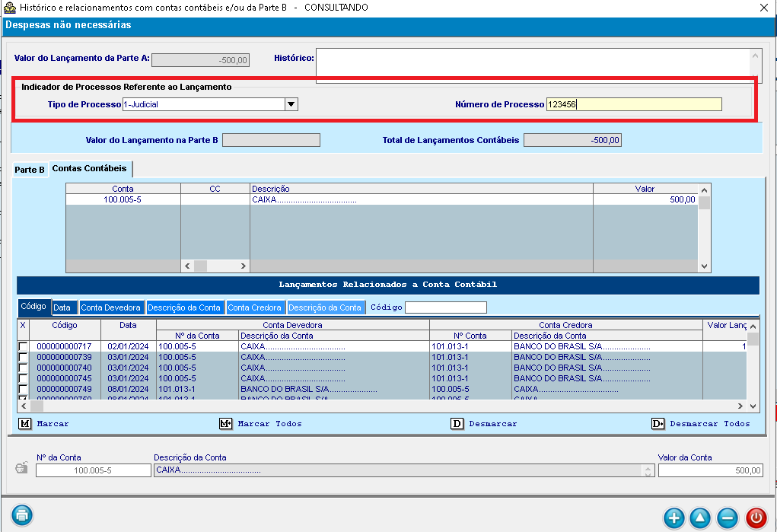Select the Conta Devedora sort tab

(111, 307)
